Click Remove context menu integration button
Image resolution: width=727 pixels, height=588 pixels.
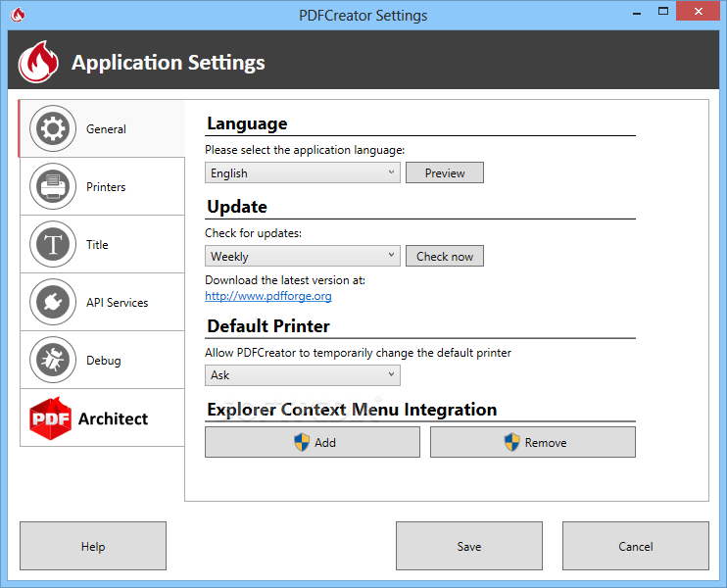533,442
